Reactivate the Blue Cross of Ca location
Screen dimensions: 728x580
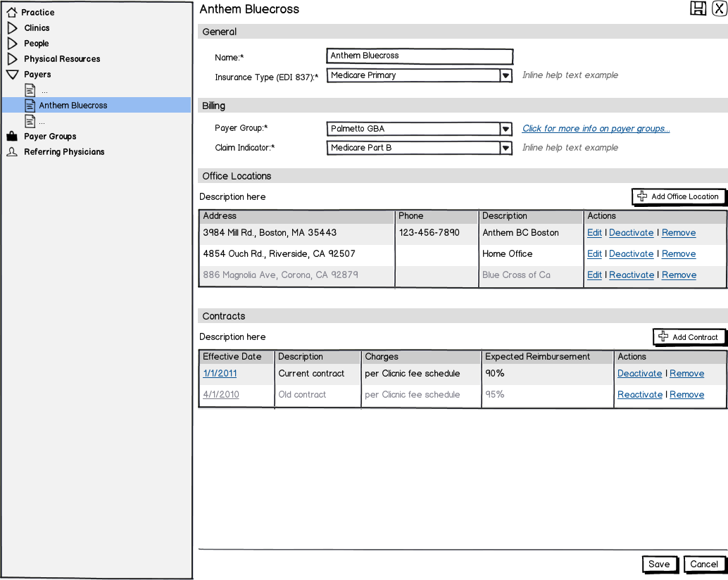click(632, 275)
